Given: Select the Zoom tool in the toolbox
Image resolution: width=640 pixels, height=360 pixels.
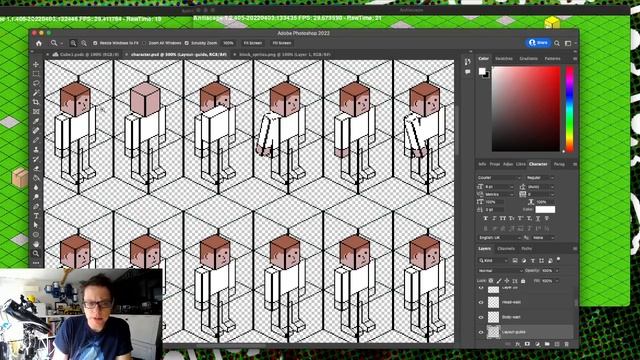Looking at the screenshot, I should click(36, 253).
